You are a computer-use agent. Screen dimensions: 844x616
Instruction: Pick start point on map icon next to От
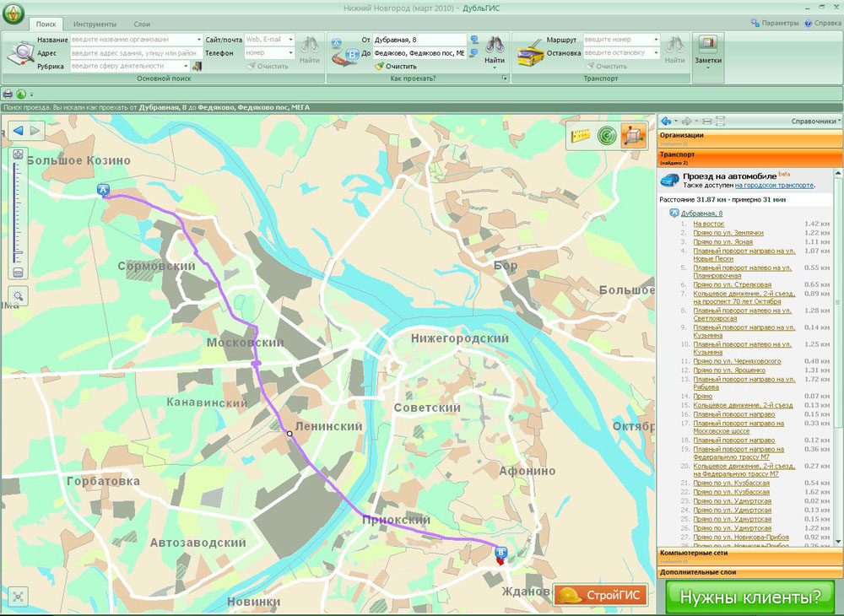pos(474,40)
